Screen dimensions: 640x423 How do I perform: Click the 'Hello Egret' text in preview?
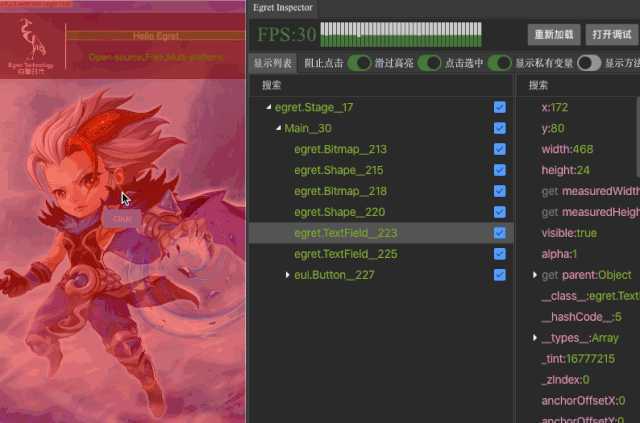tap(156, 36)
